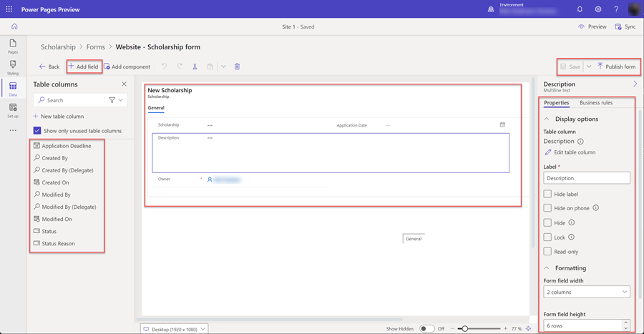Click the Sync button
The width and height of the screenshot is (644, 334).
[625, 26]
